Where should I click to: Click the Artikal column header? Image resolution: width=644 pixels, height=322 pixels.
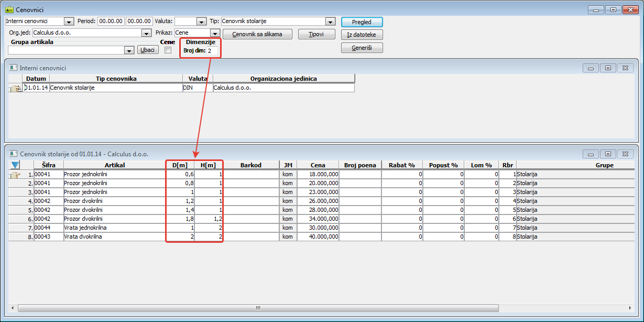point(114,165)
